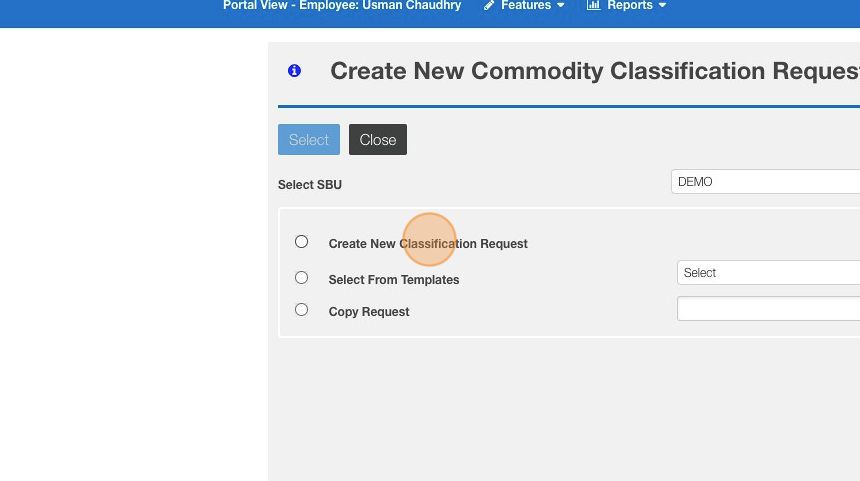Open the Select SBU dropdown showing DEMO
This screenshot has width=860, height=481.
click(x=765, y=182)
